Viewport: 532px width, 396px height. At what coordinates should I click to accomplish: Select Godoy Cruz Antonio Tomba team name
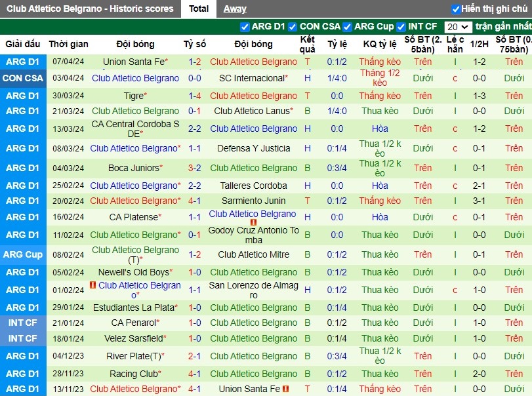[x=253, y=235]
